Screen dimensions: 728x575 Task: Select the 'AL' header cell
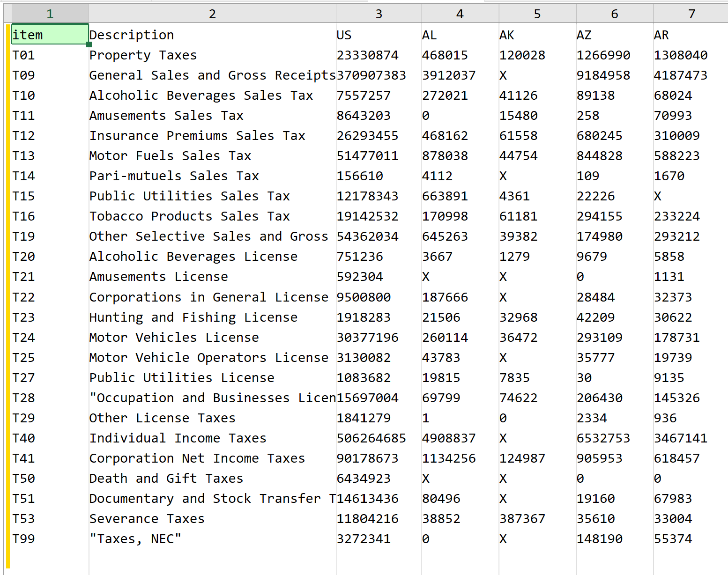pos(460,35)
